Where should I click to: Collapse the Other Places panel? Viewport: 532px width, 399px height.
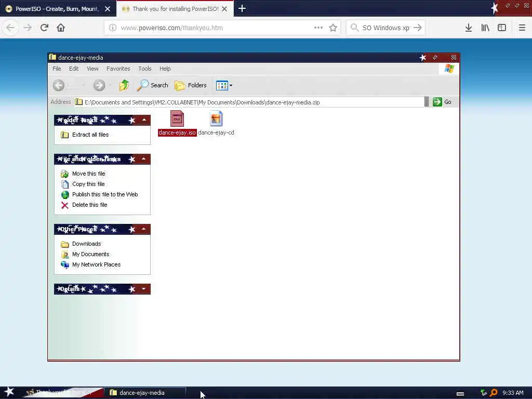[x=144, y=229]
